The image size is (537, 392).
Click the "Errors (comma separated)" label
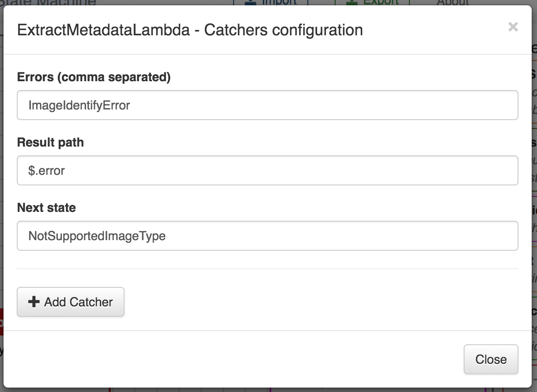coord(94,77)
